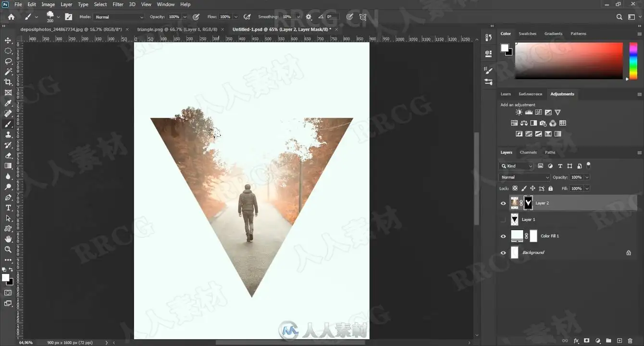
Task: Open the Select menu
Action: pos(100,4)
